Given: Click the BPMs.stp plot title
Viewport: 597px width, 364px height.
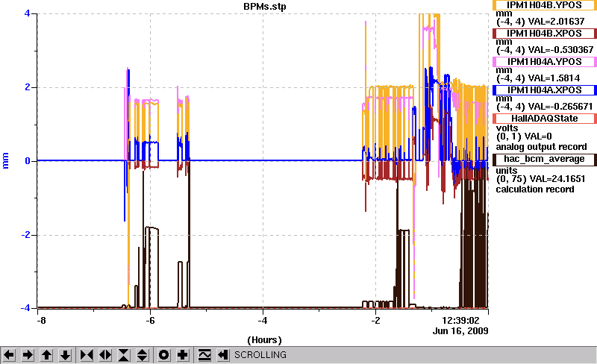Looking at the screenshot, I should [265, 7].
